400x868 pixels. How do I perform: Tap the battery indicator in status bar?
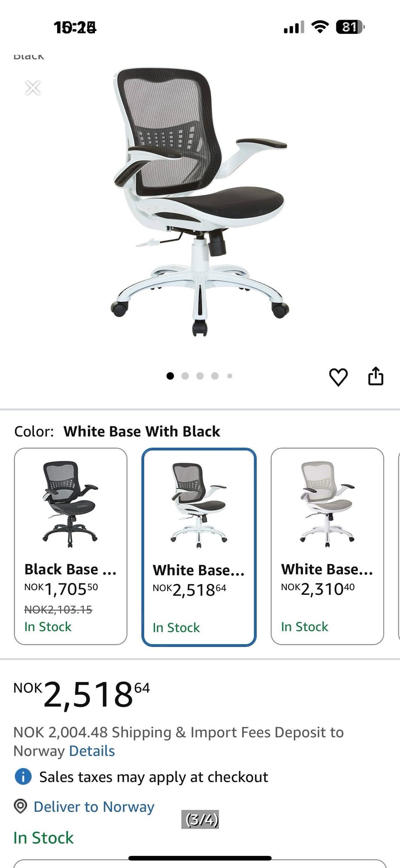click(350, 28)
